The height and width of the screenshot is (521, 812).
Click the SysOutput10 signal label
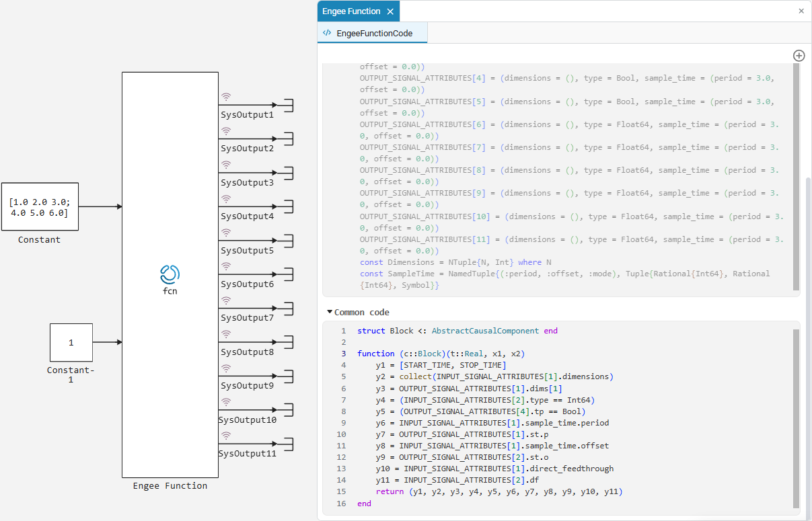[x=248, y=420]
